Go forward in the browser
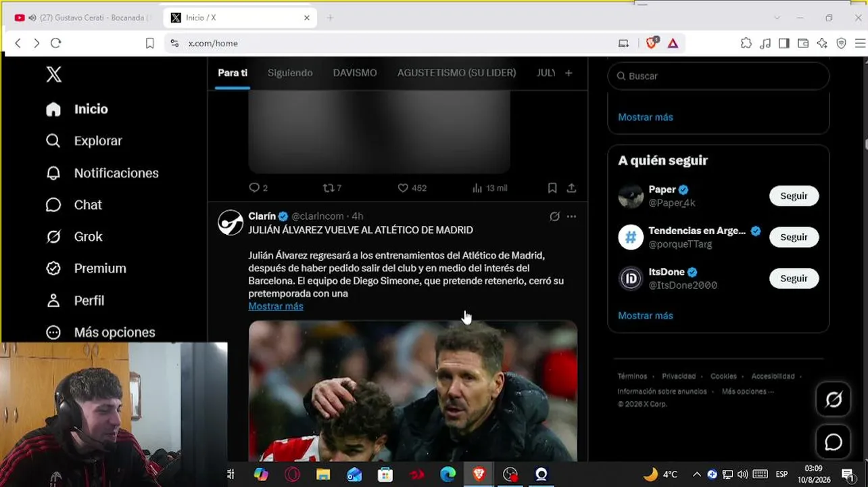This screenshot has width=868, height=487. [37, 43]
